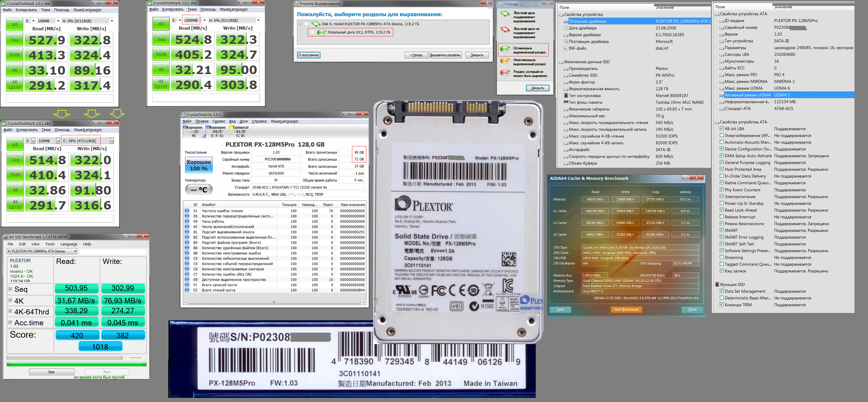This screenshot has height=402, width=868.
Task: Click green legend icon Оптимально выровненный раздел
Action: click(x=505, y=49)
